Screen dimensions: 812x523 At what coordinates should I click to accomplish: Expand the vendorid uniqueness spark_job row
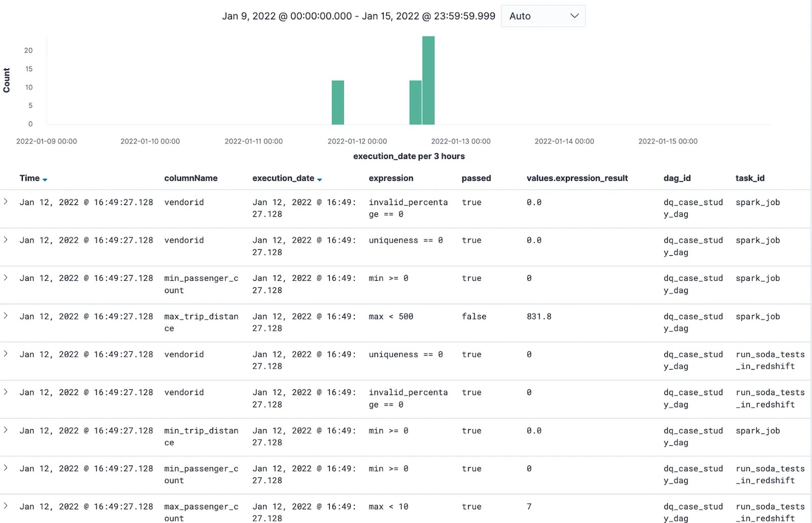[x=6, y=240]
